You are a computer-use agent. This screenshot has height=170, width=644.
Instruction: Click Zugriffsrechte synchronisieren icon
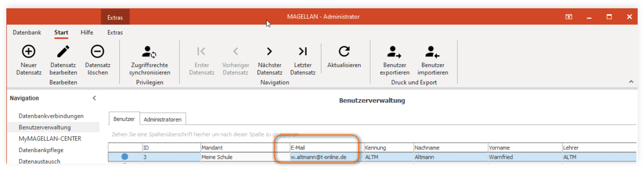[149, 51]
